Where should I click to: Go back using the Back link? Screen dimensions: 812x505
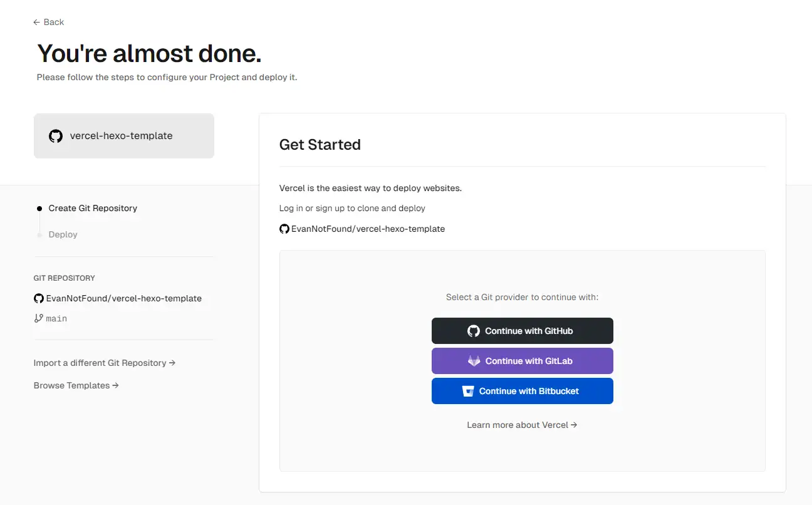[x=49, y=22]
